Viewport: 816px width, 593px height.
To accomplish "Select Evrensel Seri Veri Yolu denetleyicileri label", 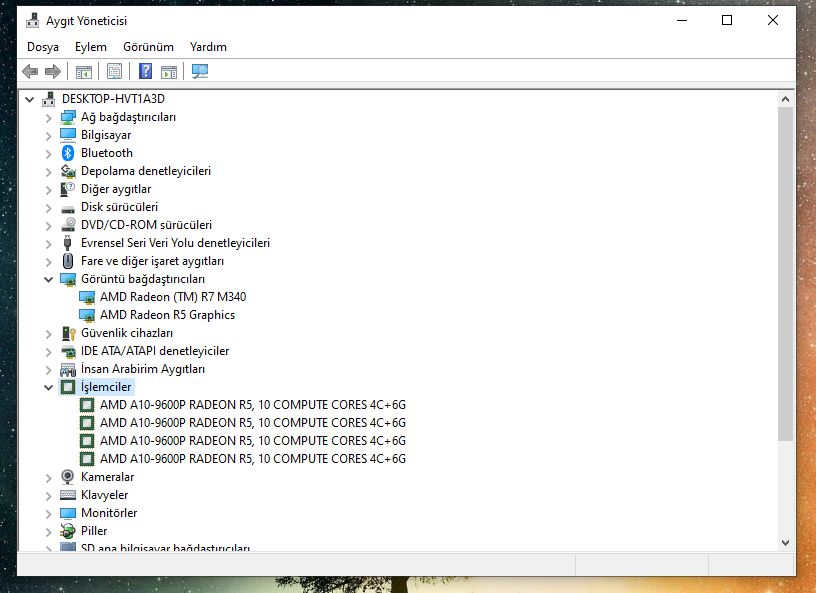I will pos(175,243).
